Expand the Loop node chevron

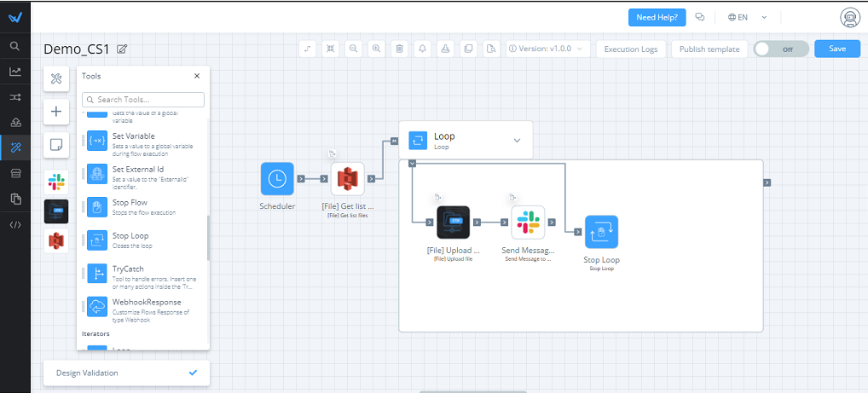516,140
